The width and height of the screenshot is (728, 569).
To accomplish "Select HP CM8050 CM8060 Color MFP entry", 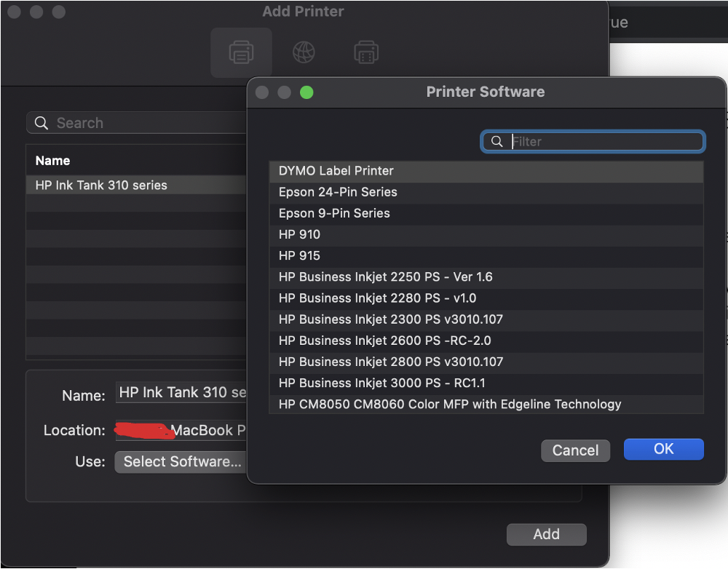I will pos(486,405).
